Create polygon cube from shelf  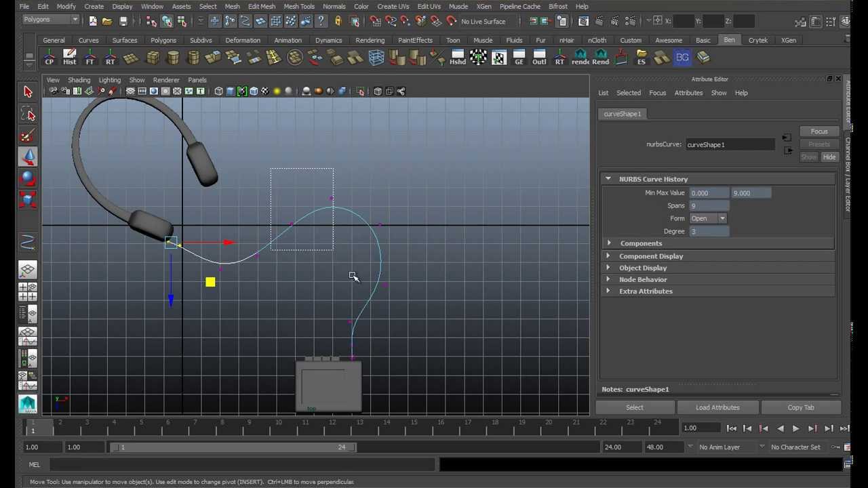click(x=153, y=58)
